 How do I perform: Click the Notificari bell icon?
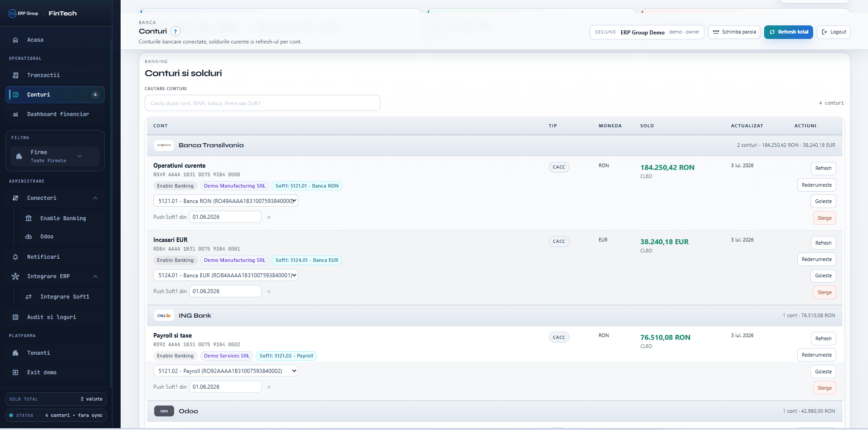(x=15, y=257)
